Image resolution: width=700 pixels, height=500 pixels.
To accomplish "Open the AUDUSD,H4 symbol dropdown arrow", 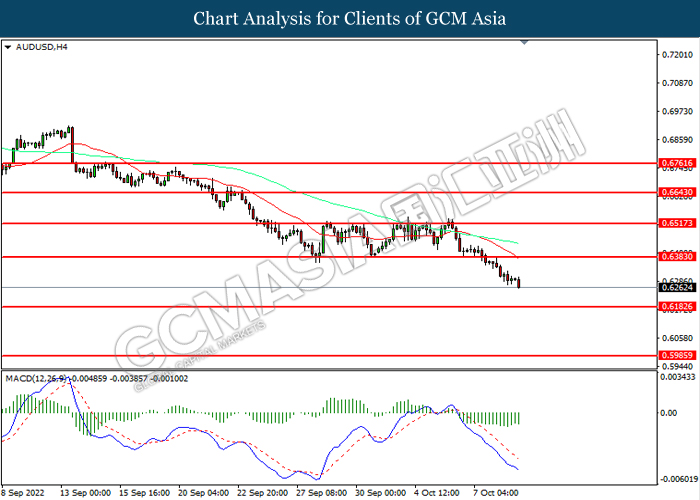I will coord(8,47).
